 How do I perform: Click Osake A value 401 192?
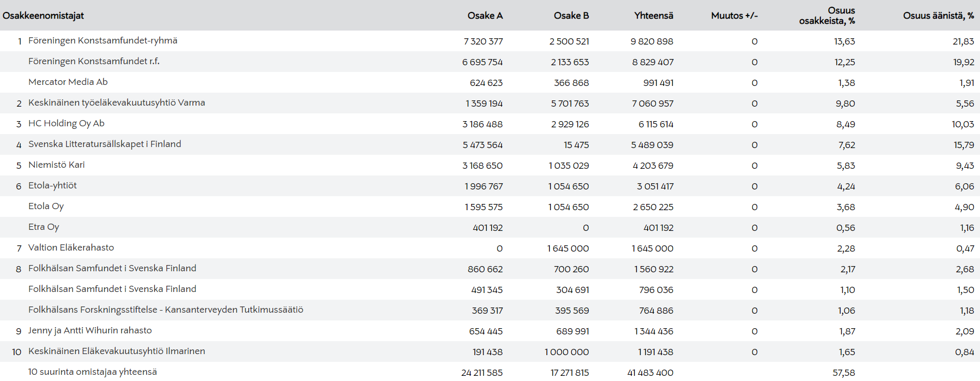(488, 228)
